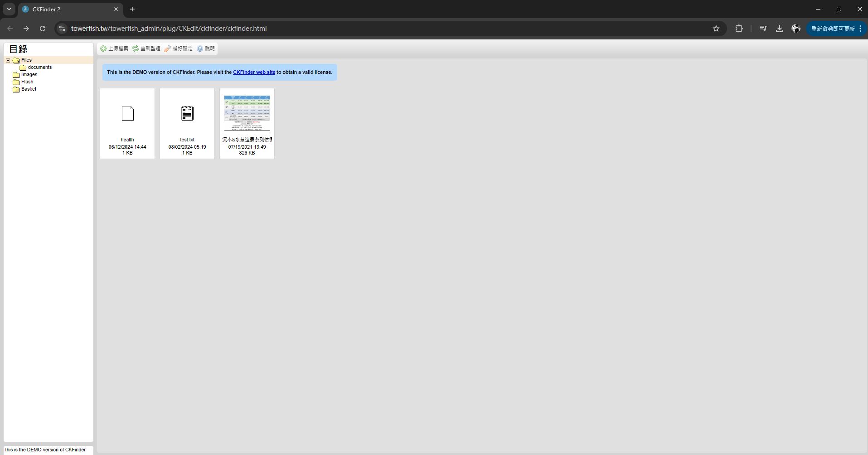Open the CKFinder web site link
This screenshot has height=455, width=868.
click(254, 72)
